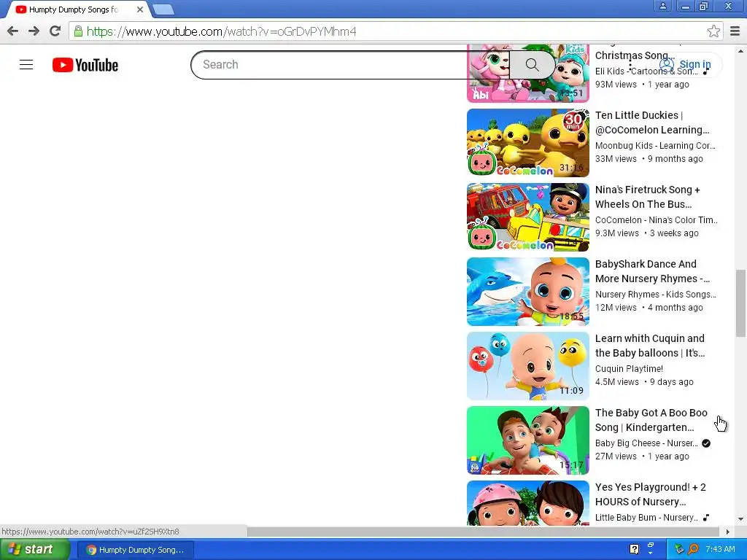Click '9 days ago' text
The image size is (747, 560).
(672, 381)
